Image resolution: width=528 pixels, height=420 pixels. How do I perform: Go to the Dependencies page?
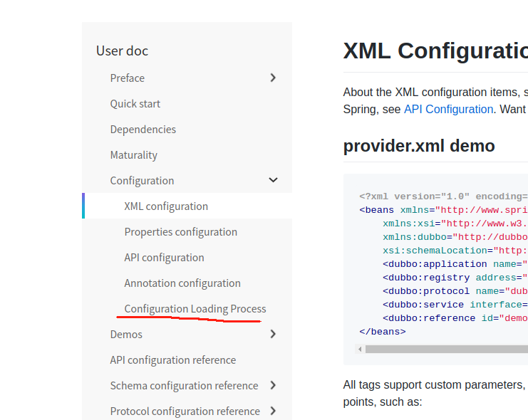point(143,130)
